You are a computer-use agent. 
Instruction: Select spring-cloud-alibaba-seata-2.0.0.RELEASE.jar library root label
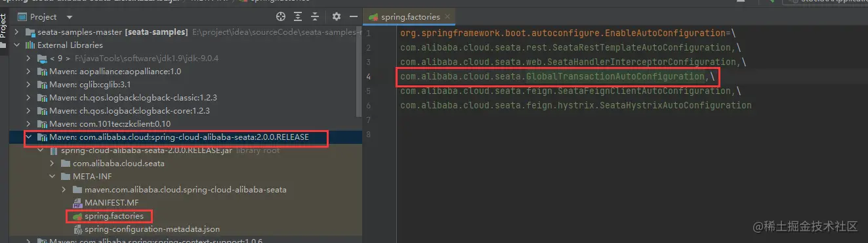[x=170, y=150]
